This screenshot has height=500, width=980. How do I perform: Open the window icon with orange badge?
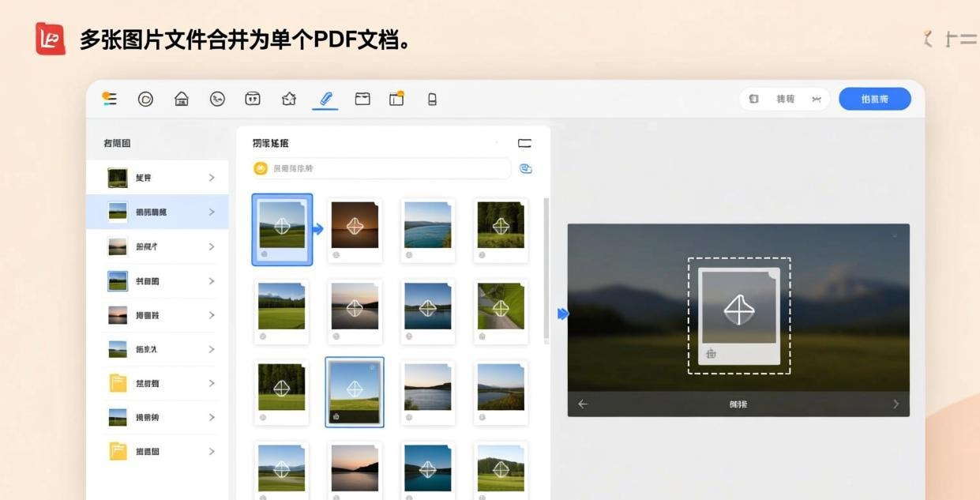coord(396,99)
